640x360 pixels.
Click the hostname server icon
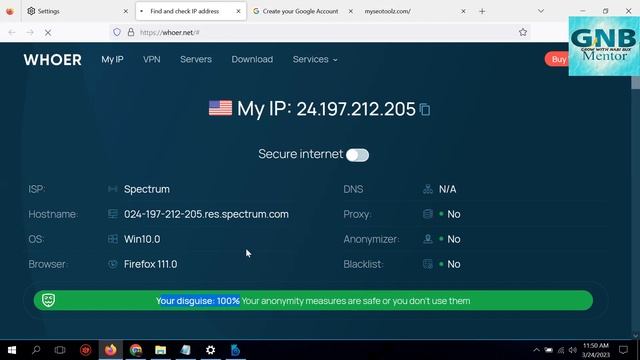click(x=113, y=214)
